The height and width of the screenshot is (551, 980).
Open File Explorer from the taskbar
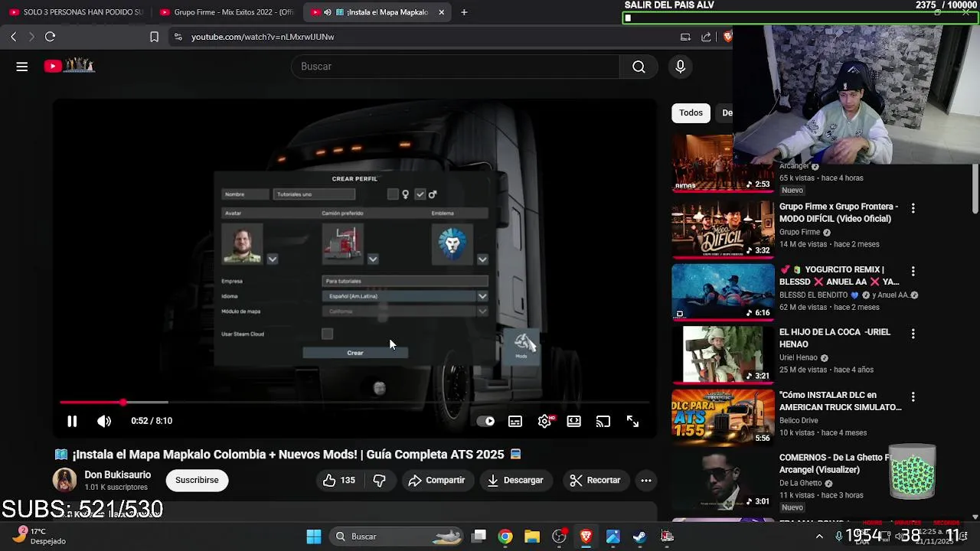pyautogui.click(x=532, y=536)
